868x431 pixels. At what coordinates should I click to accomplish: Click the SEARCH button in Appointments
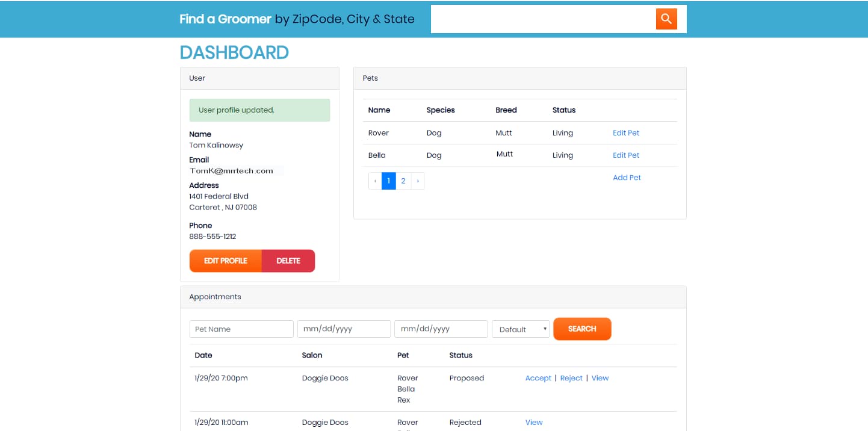pos(581,329)
